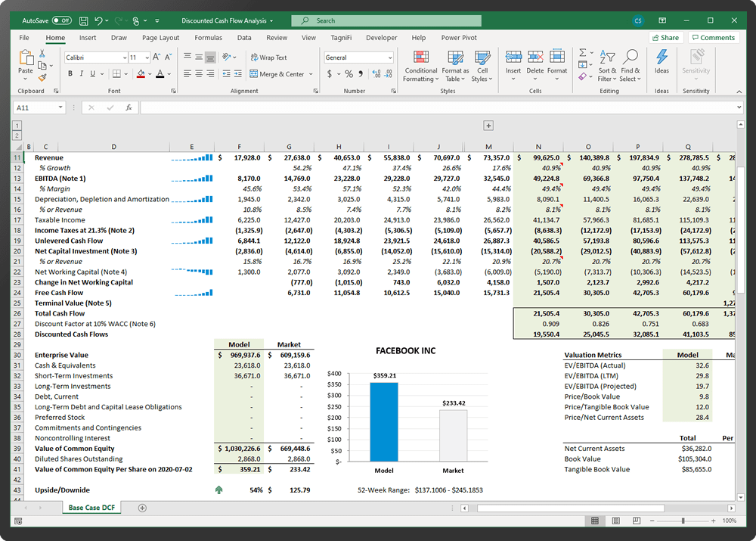The height and width of the screenshot is (541, 756).
Task: Switch to the Data ribbon tab
Action: coord(244,38)
